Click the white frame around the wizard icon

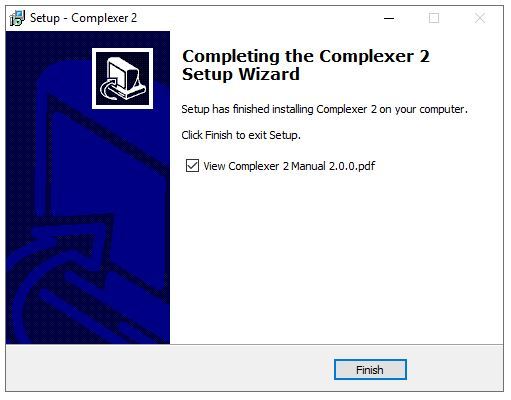(x=123, y=50)
